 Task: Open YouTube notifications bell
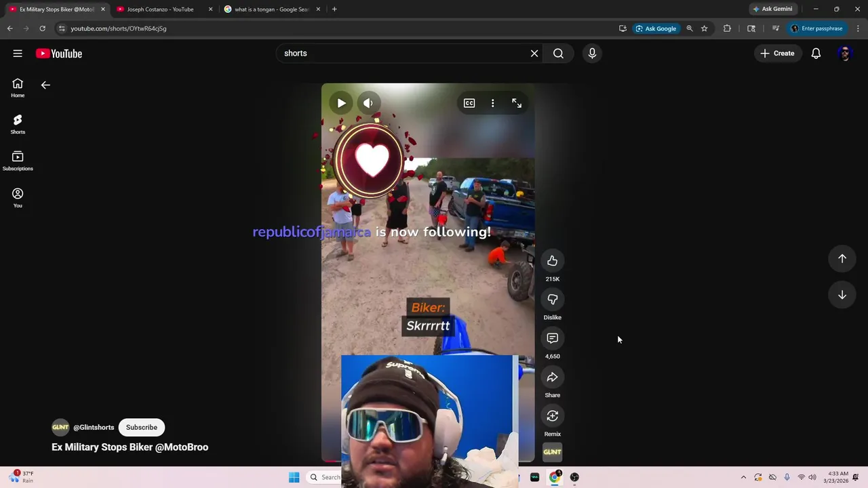(816, 54)
